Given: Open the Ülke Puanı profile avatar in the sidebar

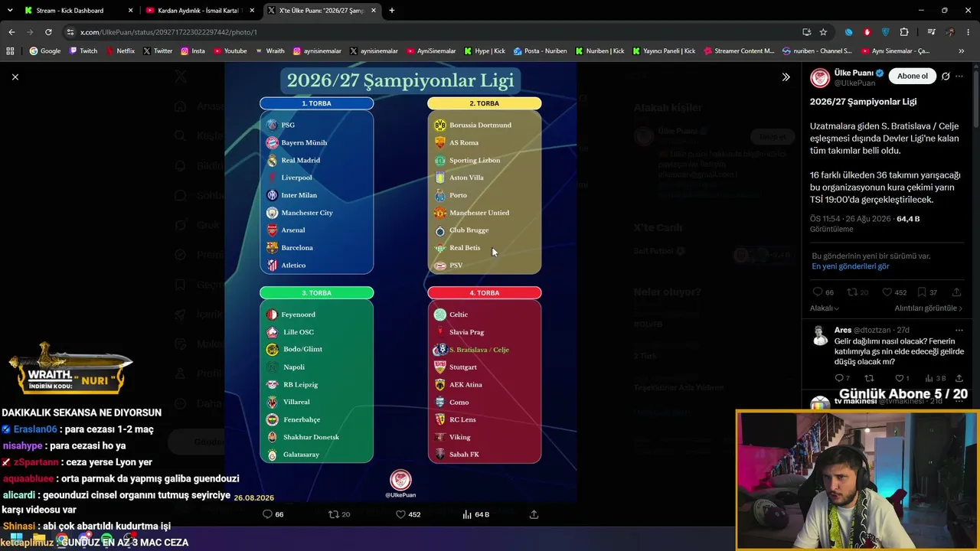Looking at the screenshot, I should tap(820, 77).
